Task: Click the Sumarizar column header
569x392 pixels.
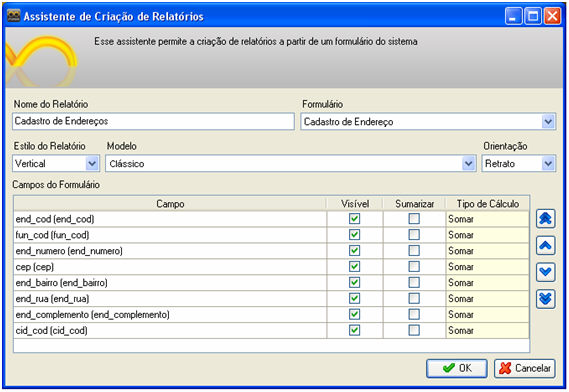Action: click(414, 204)
